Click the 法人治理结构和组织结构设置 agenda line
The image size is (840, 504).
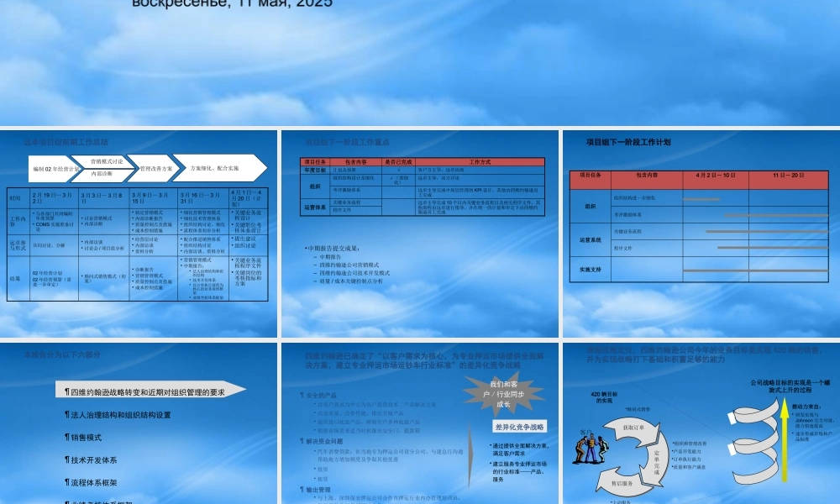click(118, 415)
